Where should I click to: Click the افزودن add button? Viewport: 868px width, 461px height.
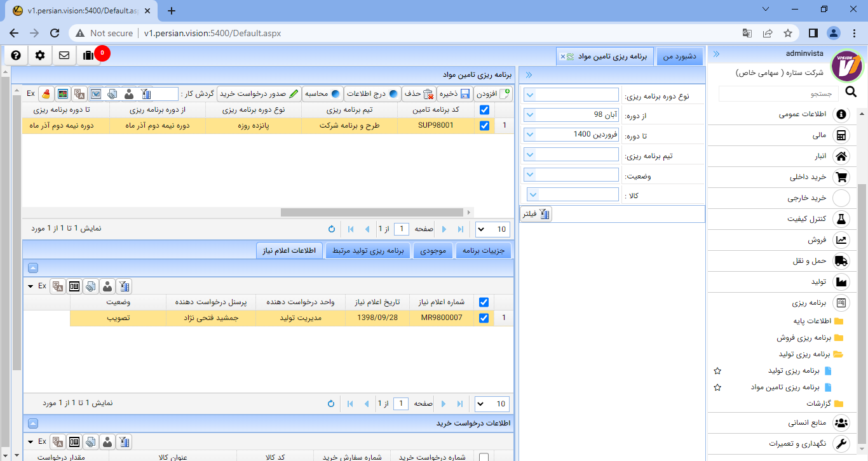click(x=492, y=94)
